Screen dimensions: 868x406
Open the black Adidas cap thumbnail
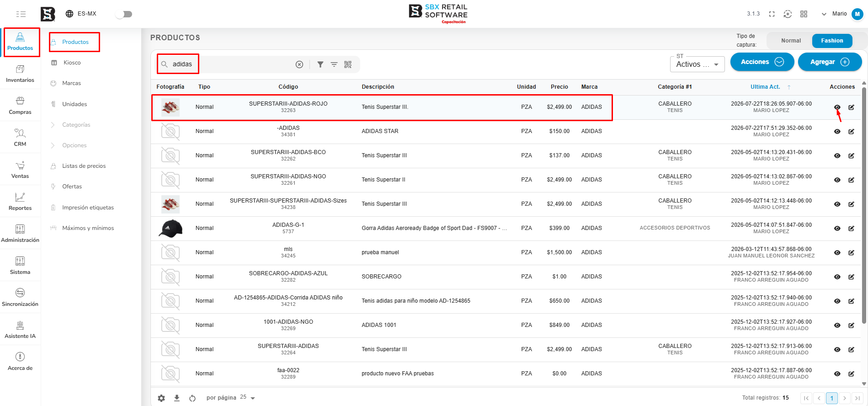point(170,229)
